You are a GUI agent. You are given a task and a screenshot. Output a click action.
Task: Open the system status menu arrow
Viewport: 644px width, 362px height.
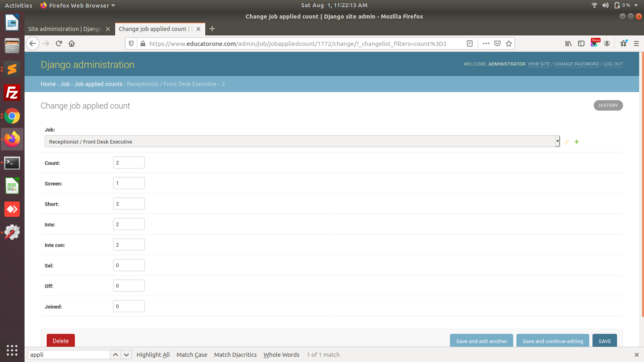[x=636, y=5]
